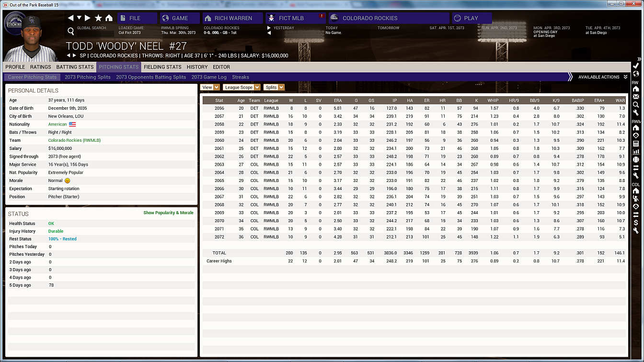The width and height of the screenshot is (644, 362).
Task: Click the baseball icon in right sidebar
Action: 636,159
